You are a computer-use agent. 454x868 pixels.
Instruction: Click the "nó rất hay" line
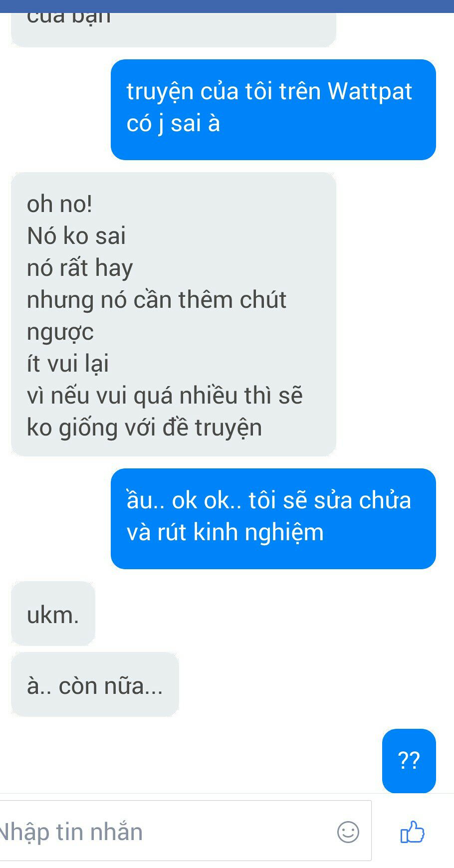[x=80, y=268]
